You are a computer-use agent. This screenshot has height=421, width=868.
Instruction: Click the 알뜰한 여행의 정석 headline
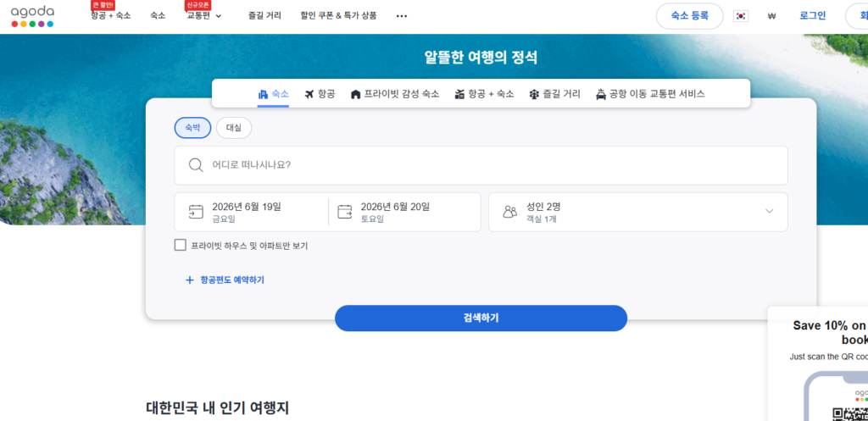coord(481,58)
